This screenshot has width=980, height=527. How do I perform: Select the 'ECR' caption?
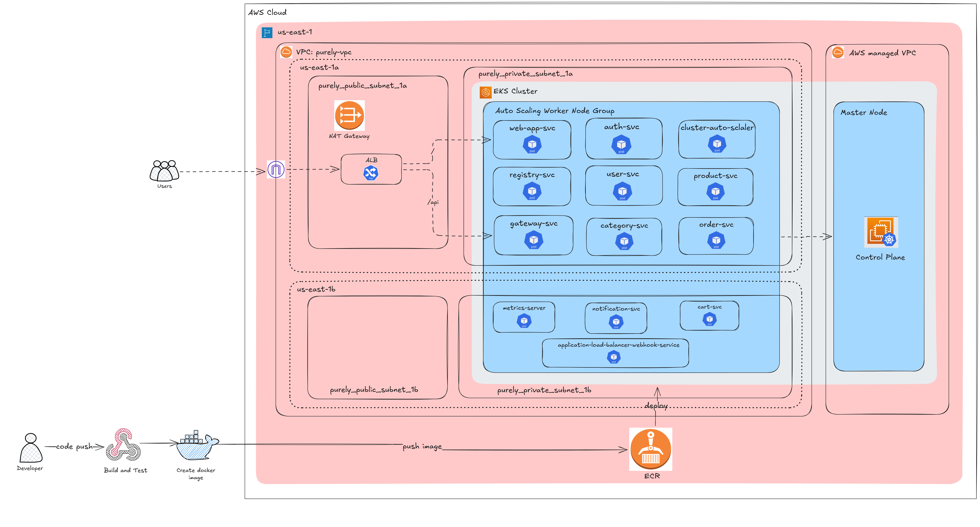coord(652,476)
